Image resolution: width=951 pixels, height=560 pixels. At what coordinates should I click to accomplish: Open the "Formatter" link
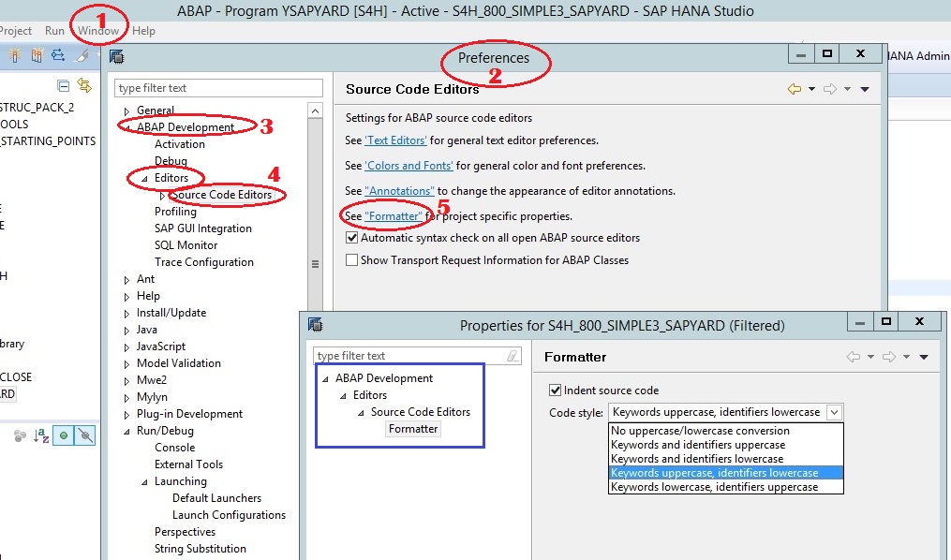[393, 216]
